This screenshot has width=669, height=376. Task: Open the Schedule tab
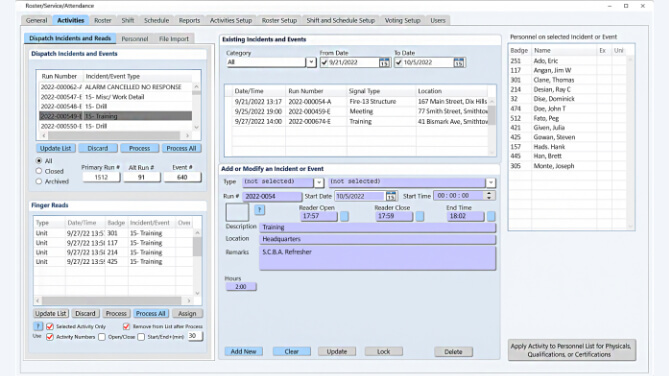click(x=156, y=20)
